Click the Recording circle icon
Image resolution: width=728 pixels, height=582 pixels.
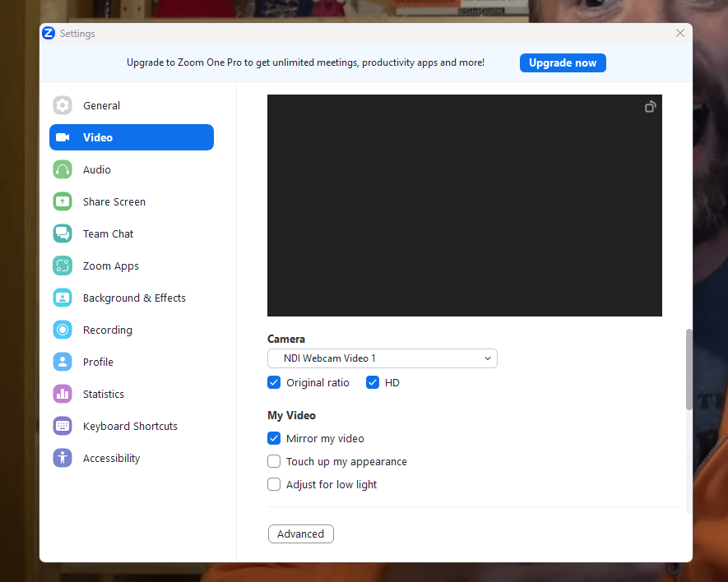(x=63, y=330)
